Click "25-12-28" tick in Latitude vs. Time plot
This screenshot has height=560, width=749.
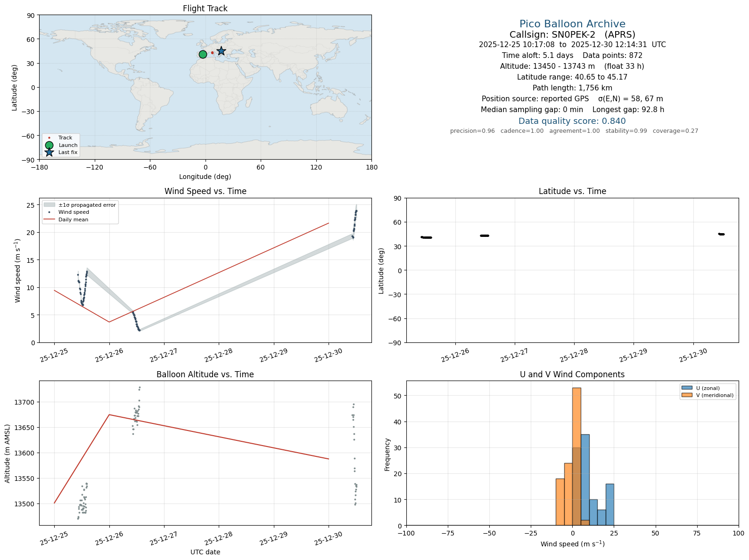click(575, 356)
